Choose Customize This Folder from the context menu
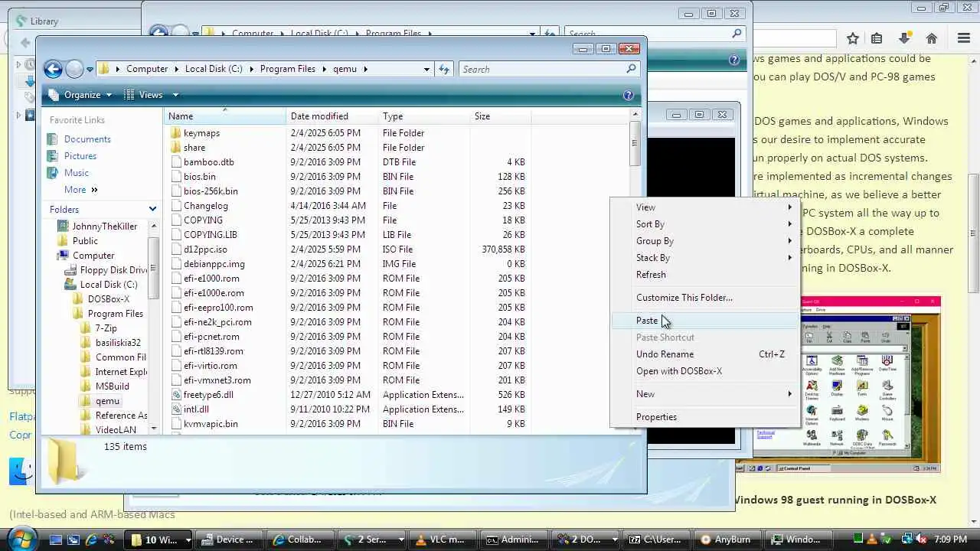This screenshot has height=551, width=980. pos(705,298)
